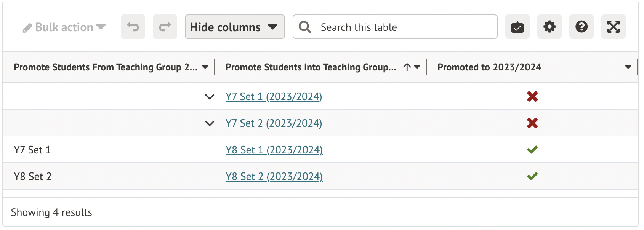Click the calendar check icon
The width and height of the screenshot is (644, 230).
(517, 27)
